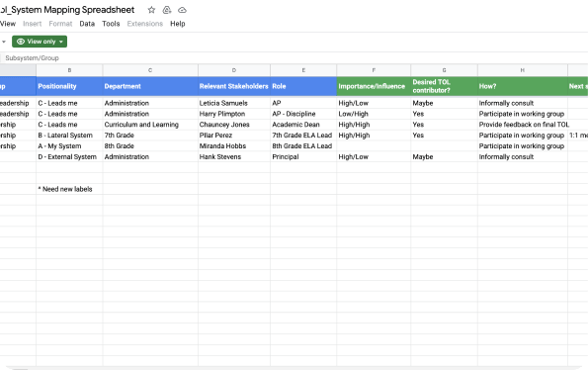Image resolution: width=588 pixels, height=370 pixels.
Task: Check the cloud document status icon
Action: point(182,10)
